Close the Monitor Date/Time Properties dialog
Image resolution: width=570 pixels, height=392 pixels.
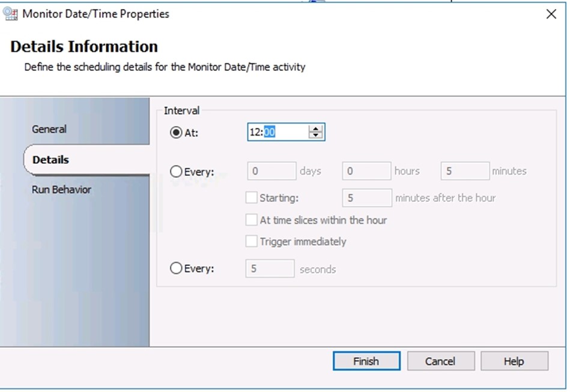(551, 14)
